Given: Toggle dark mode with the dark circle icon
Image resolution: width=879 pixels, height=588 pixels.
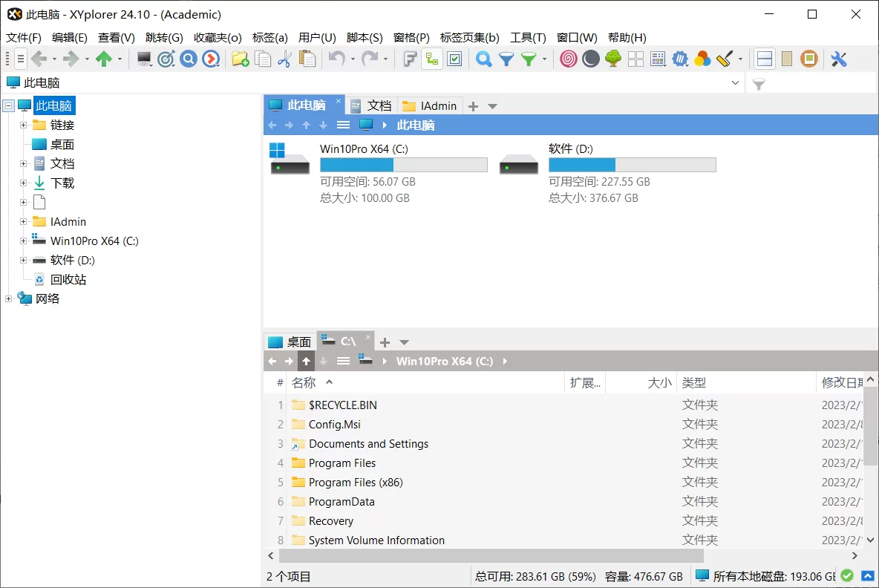Looking at the screenshot, I should pos(589,59).
